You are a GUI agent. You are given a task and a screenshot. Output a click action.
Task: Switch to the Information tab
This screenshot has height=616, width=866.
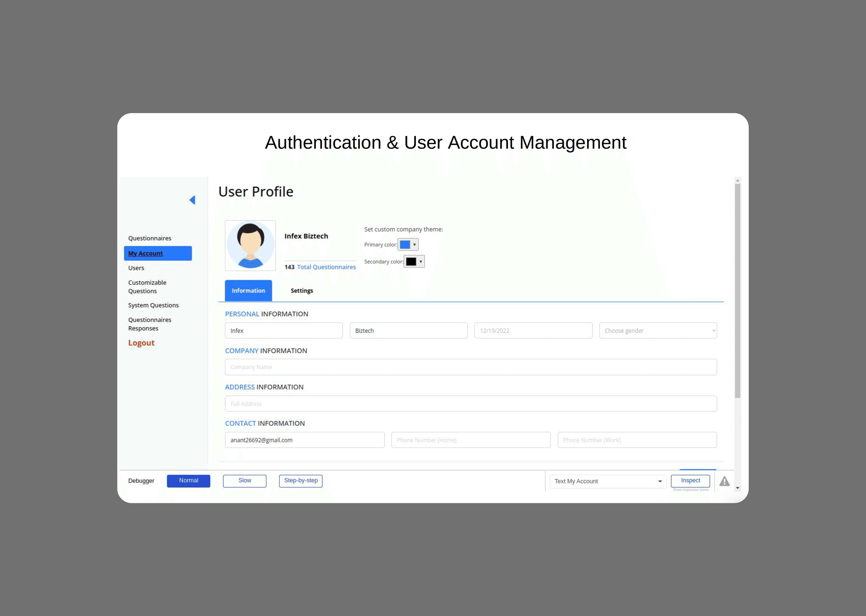[248, 291]
